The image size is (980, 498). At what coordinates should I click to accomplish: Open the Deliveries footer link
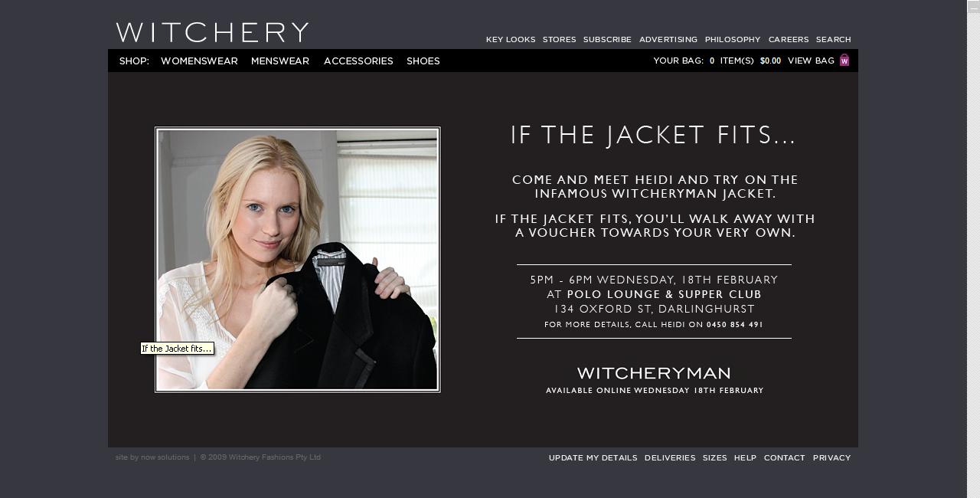[670, 457]
